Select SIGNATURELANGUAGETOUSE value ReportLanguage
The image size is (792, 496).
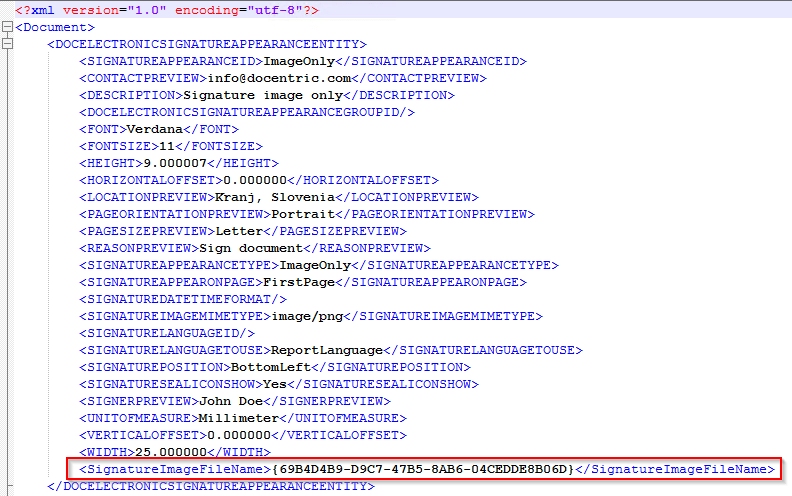pos(327,351)
